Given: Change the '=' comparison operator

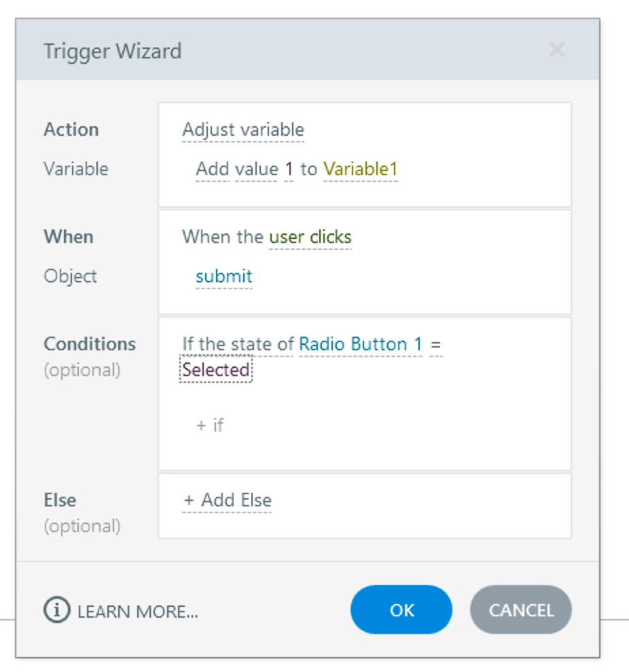Looking at the screenshot, I should [435, 344].
